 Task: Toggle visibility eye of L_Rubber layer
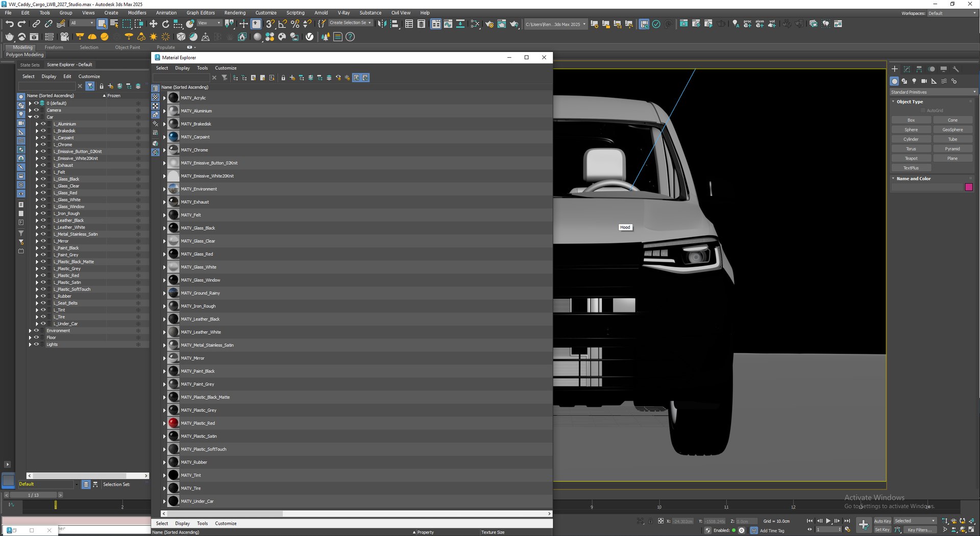coord(43,296)
